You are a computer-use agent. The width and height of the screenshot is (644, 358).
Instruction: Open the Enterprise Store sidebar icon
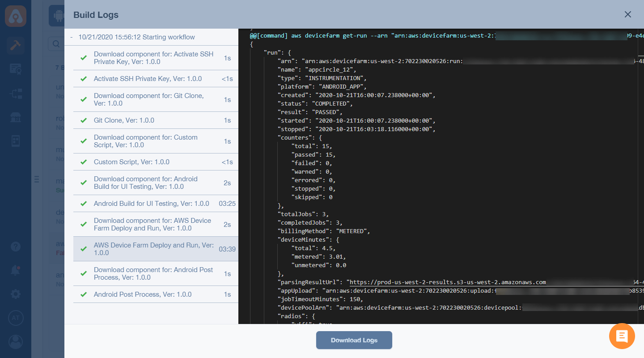(16, 117)
